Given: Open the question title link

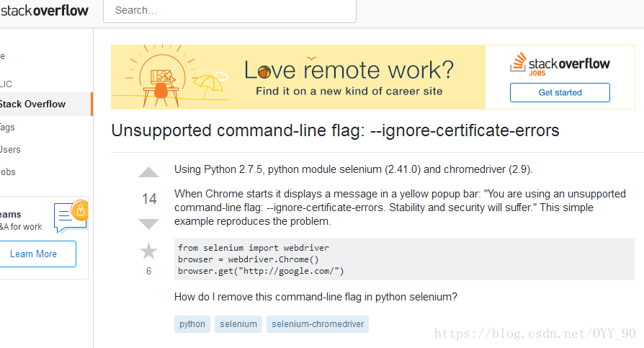Looking at the screenshot, I should pyautogui.click(x=335, y=130).
